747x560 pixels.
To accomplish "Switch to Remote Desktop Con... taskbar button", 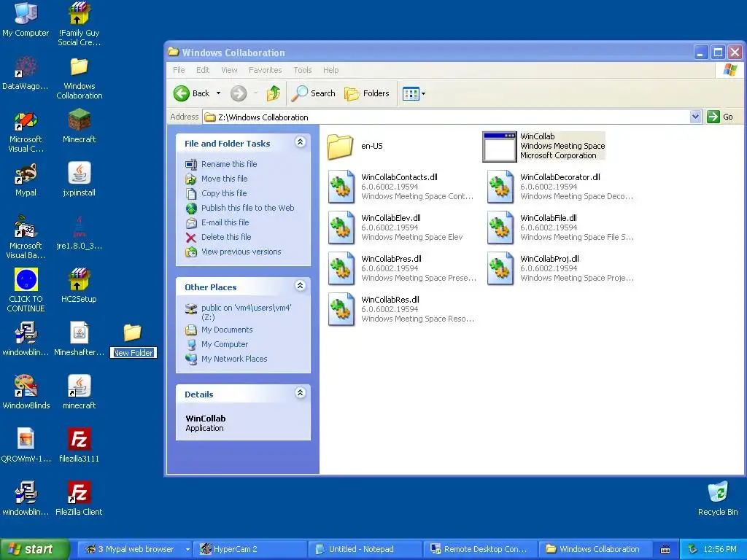I will coord(481,549).
